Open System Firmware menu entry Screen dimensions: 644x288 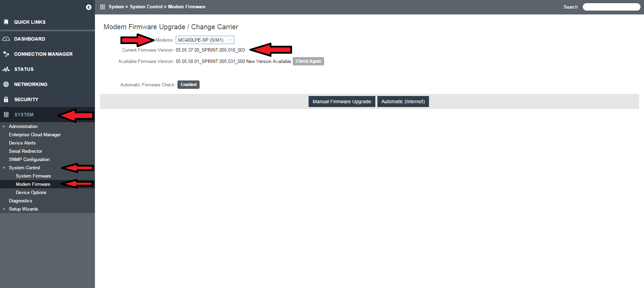[33, 176]
